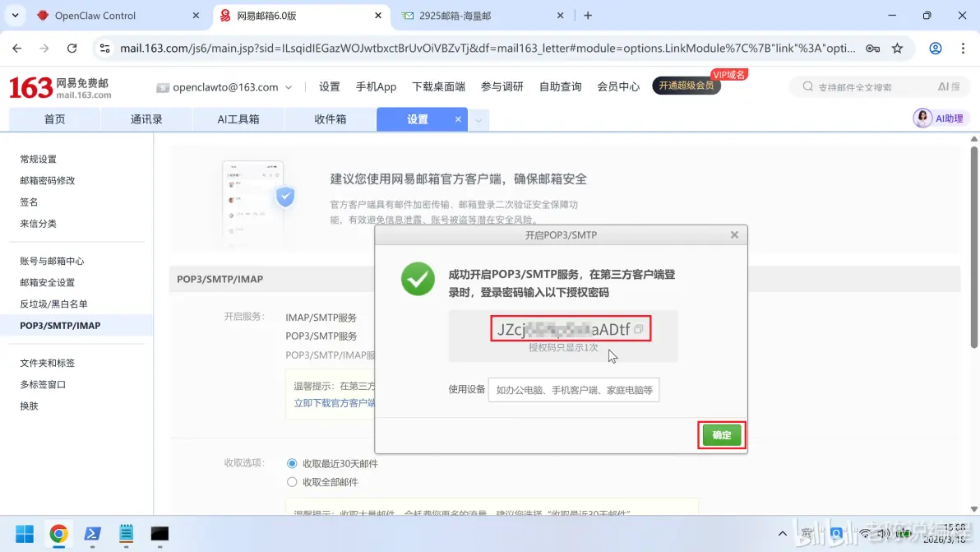The image size is (980, 552).
Task: Click 立即下载官方客户端 link
Action: click(335, 403)
